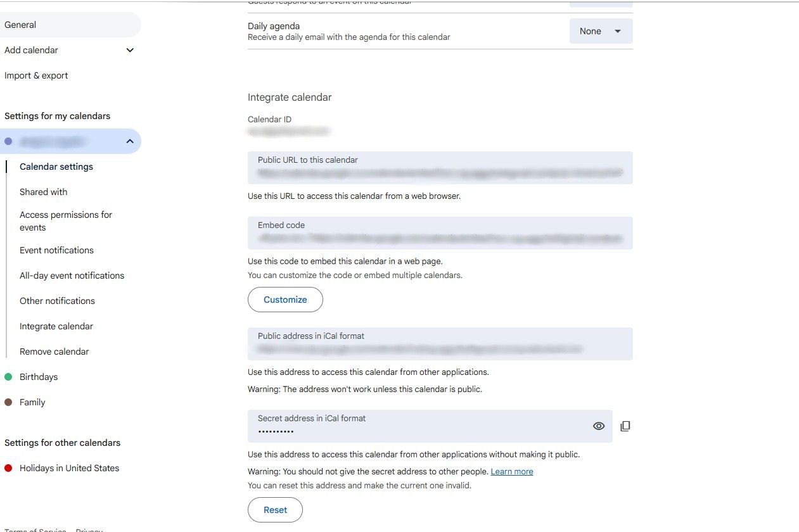Open Holidays in United States calendar settings

point(69,468)
